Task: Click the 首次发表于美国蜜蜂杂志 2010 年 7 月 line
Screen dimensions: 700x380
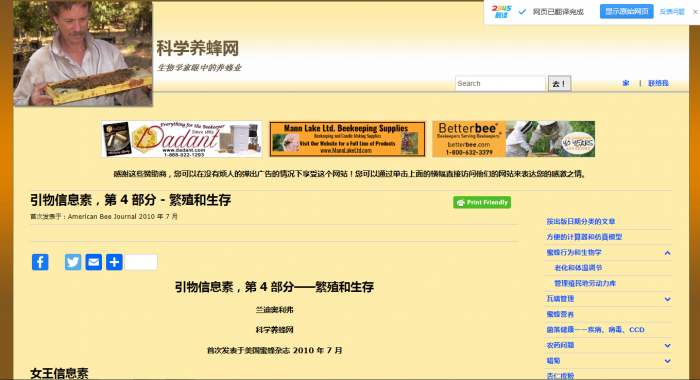Action: [275, 351]
